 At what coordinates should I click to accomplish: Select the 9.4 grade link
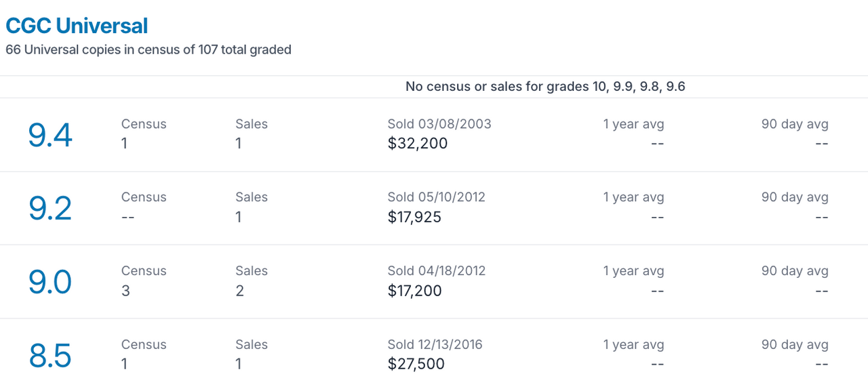coord(50,135)
